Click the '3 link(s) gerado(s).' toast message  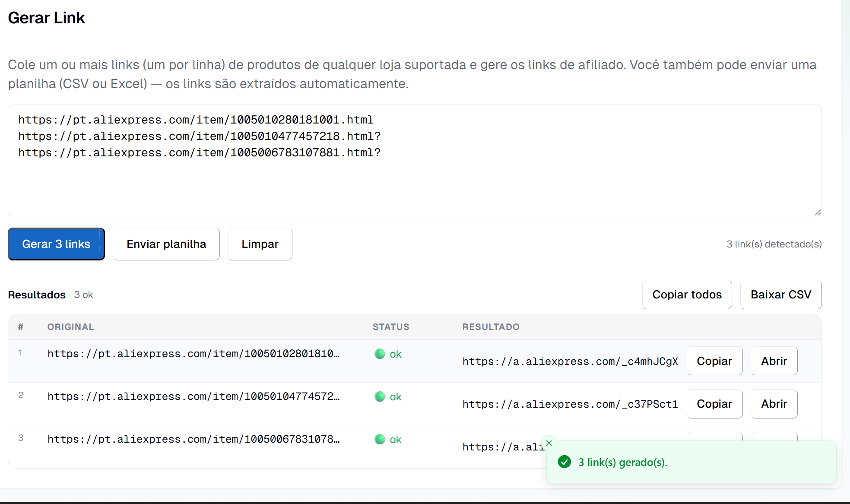(x=623, y=462)
